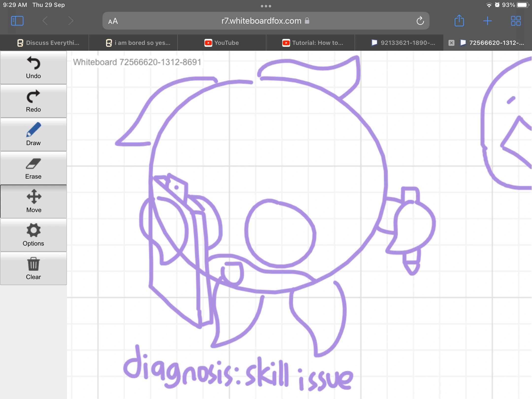Toggle the Safari sidebar
This screenshot has width=532, height=399.
pos(17,21)
